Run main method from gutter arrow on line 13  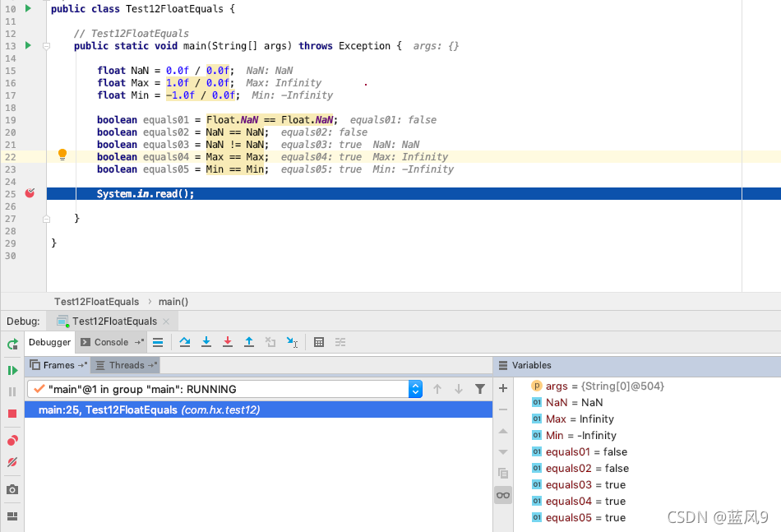pos(29,46)
